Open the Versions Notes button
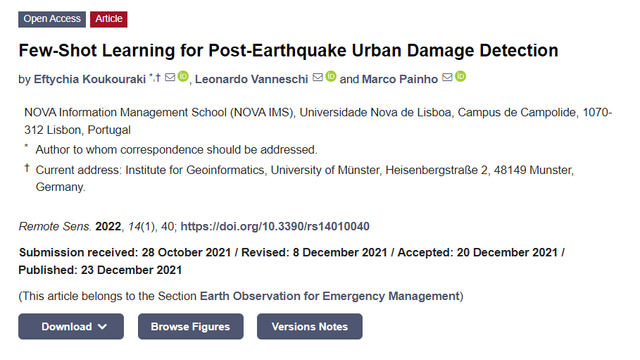 [x=310, y=327]
